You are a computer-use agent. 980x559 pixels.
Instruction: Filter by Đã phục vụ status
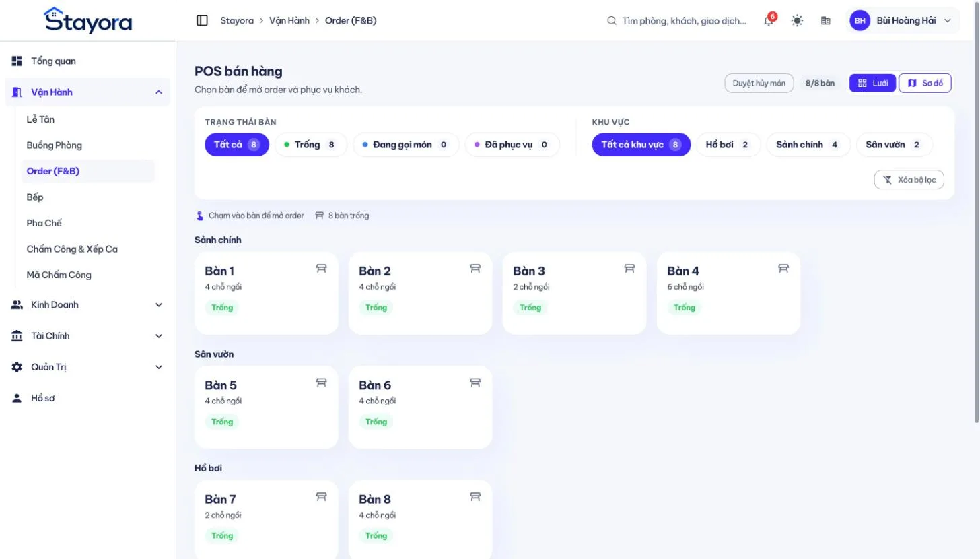(512, 145)
